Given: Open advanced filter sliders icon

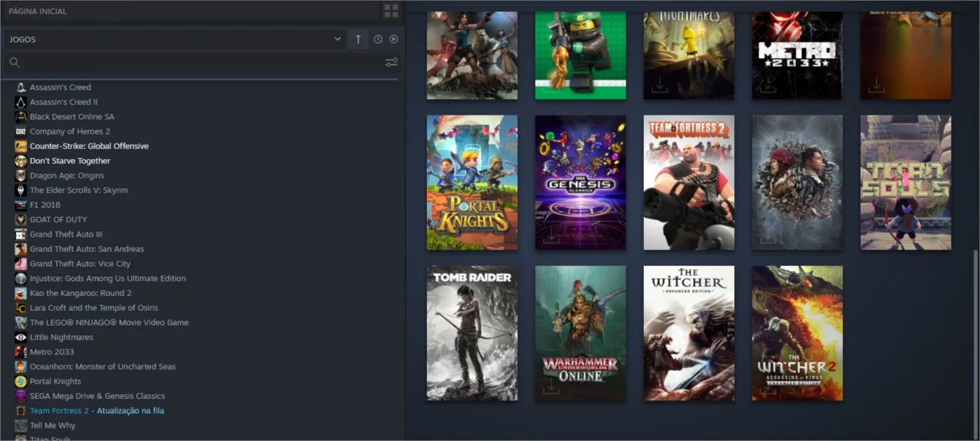Looking at the screenshot, I should click(391, 62).
